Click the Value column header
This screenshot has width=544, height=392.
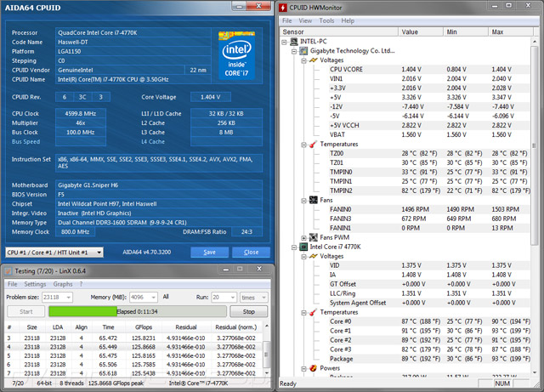pyautogui.click(x=421, y=32)
